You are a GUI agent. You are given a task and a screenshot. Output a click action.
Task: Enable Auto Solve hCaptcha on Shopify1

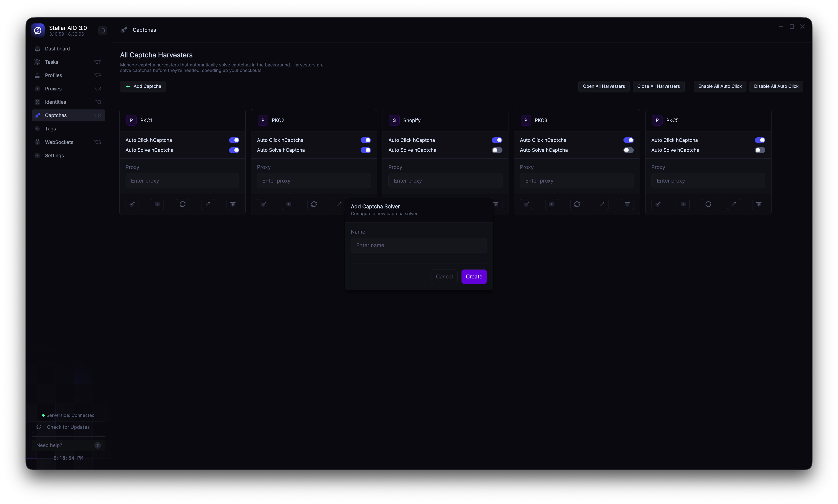tap(497, 150)
